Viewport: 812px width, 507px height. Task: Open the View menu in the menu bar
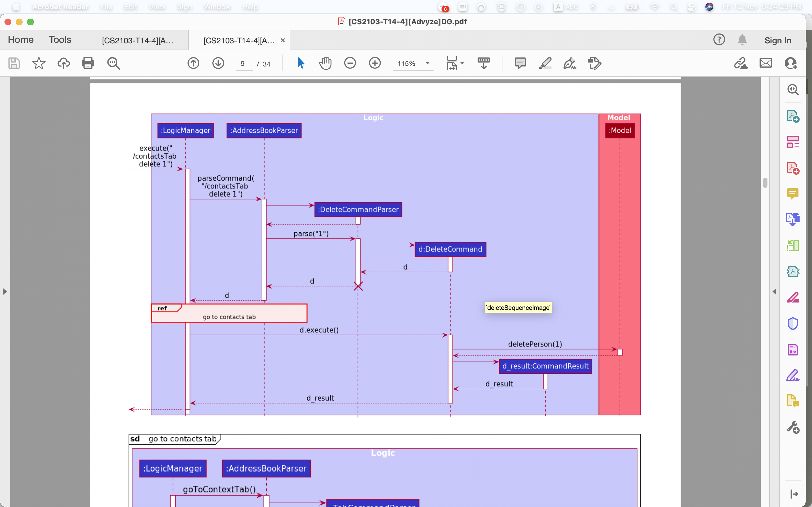coord(157,7)
